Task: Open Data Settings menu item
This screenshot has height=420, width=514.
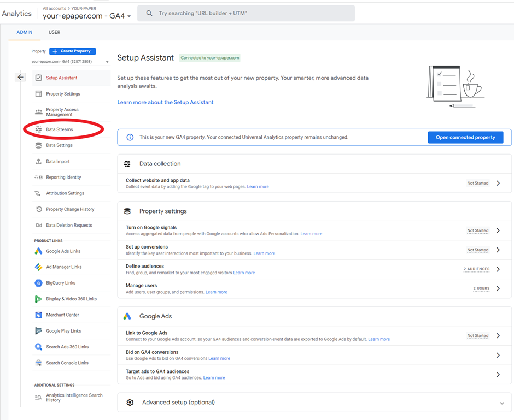Action: (x=72, y=145)
